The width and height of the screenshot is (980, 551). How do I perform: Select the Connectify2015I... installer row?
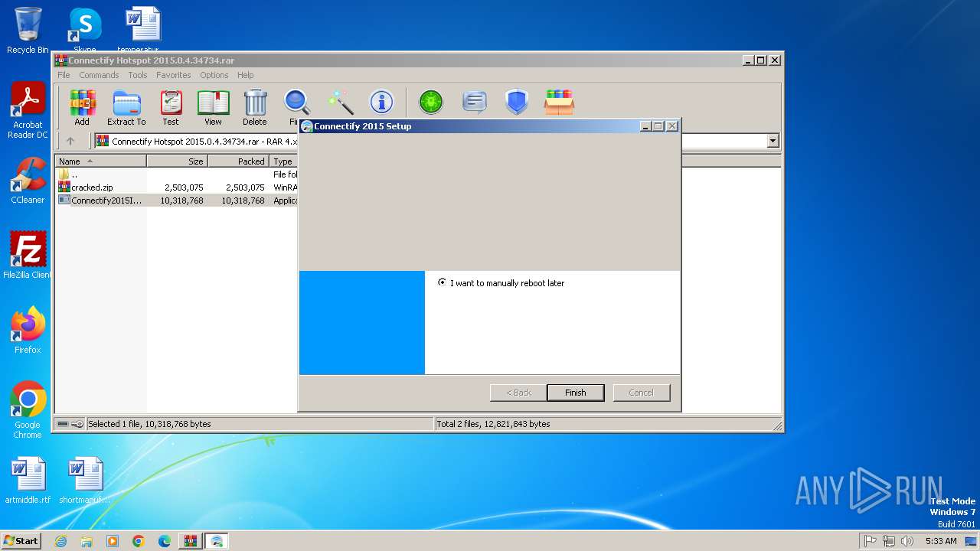click(x=177, y=201)
